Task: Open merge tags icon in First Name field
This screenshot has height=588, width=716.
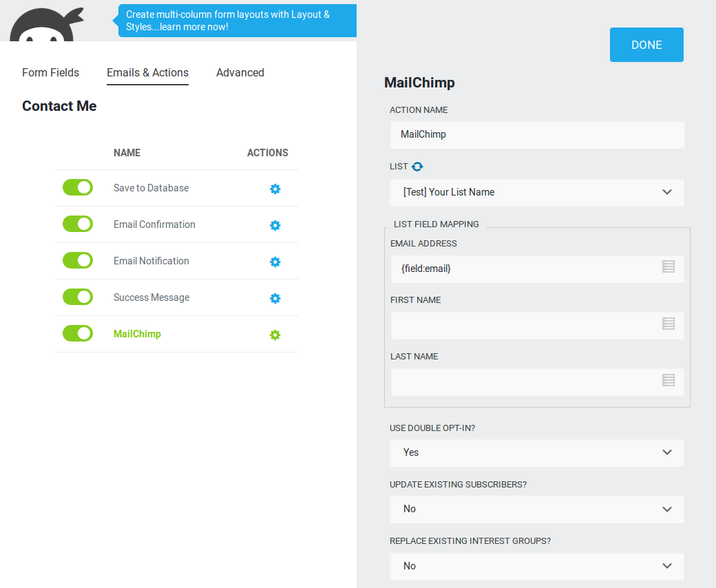Action: tap(668, 324)
